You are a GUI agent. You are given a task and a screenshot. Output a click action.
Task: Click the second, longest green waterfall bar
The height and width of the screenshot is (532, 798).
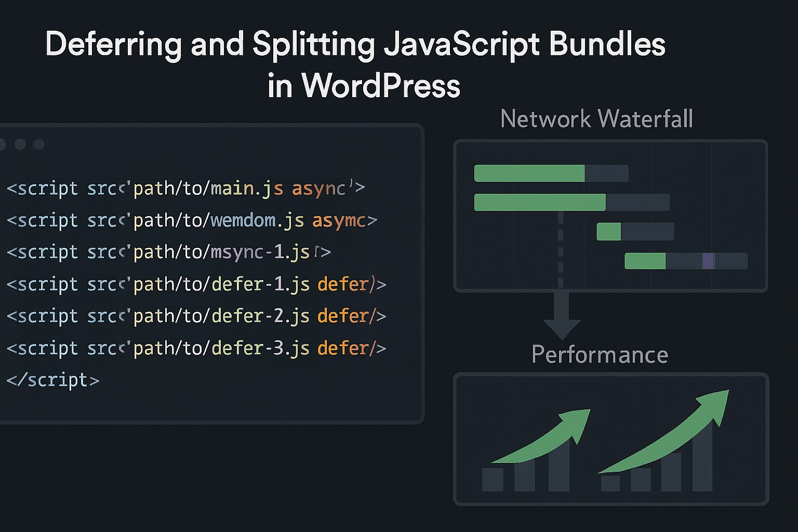(539, 202)
